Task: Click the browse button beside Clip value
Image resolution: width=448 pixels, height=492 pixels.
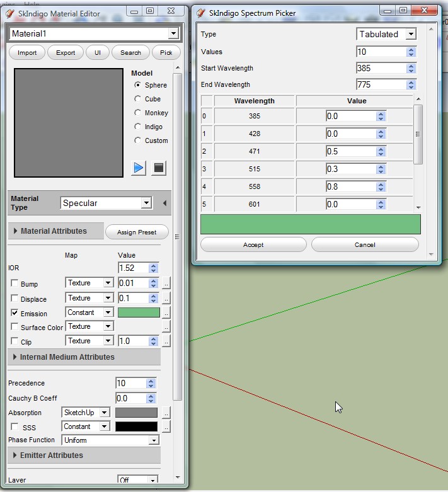Action: pyautogui.click(x=166, y=341)
